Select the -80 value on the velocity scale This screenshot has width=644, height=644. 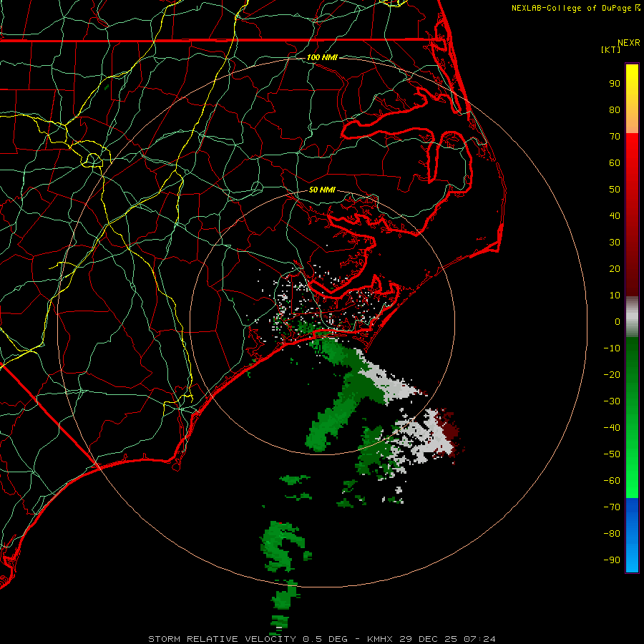click(x=612, y=534)
